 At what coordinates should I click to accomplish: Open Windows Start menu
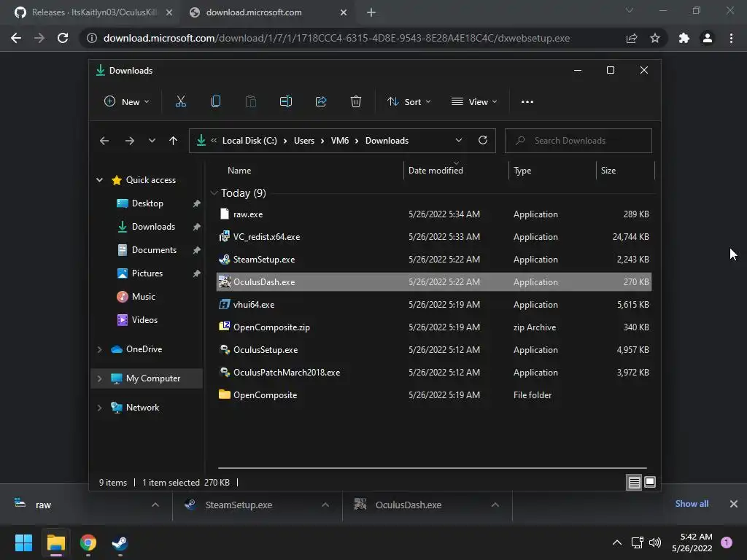tap(23, 542)
